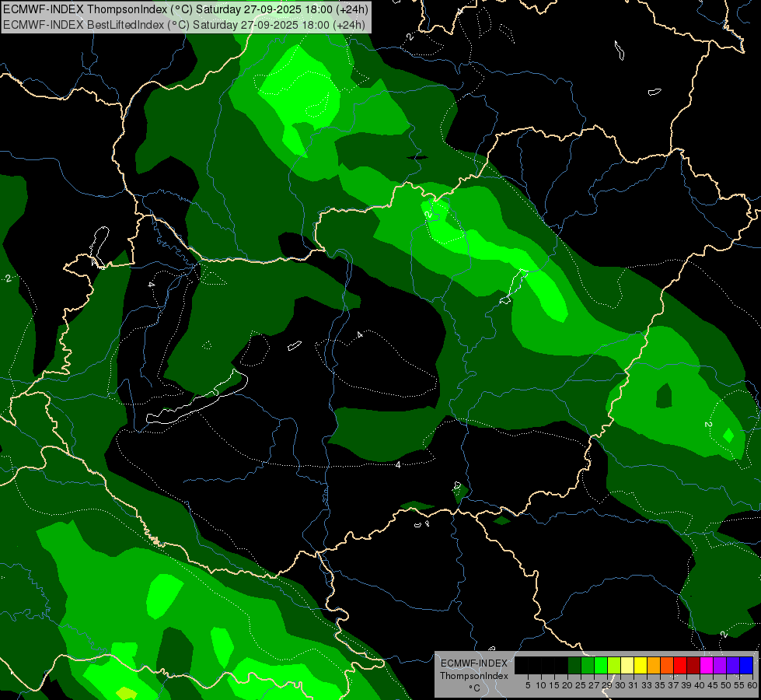This screenshot has height=700, width=761.
Task: Select the purple 45–50 legend swatch
Action: [720, 665]
